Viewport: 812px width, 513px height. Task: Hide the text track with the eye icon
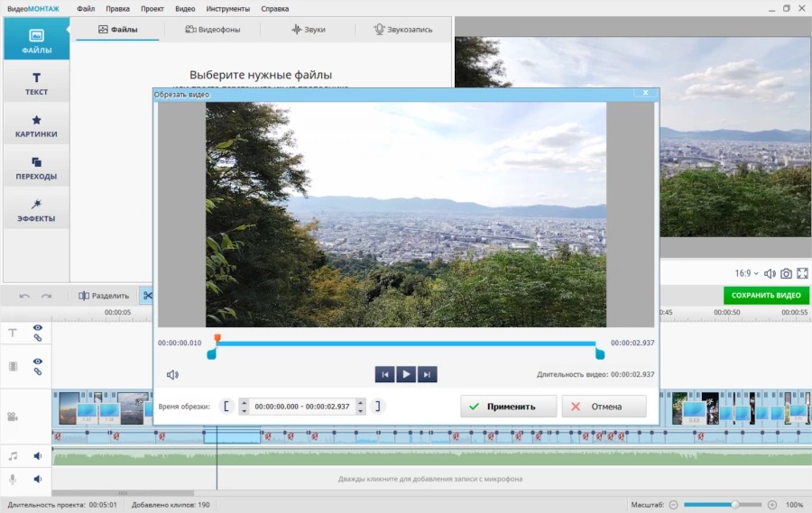pyautogui.click(x=38, y=327)
